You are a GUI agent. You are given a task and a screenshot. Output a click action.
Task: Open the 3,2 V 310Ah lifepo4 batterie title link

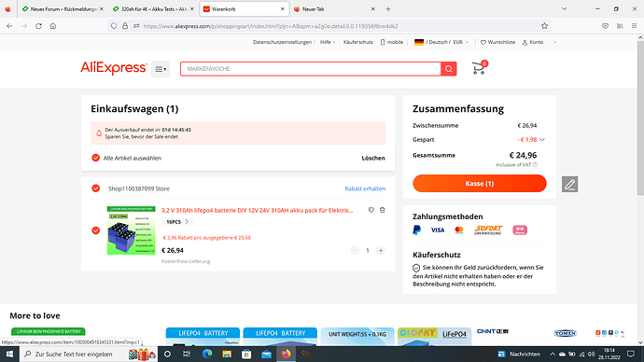click(x=257, y=210)
